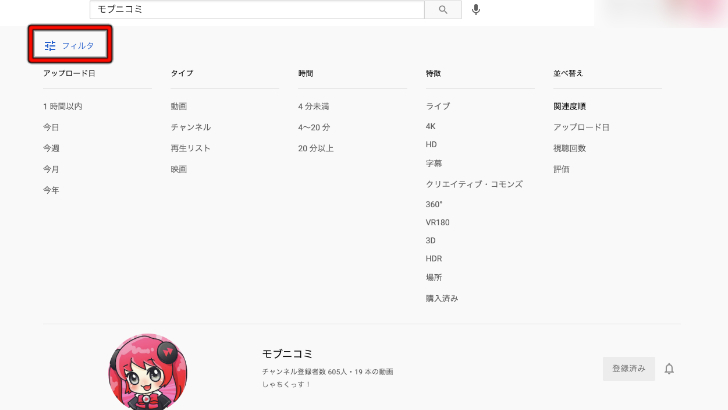Select the VR180 feature filter
Image resolution: width=728 pixels, height=410 pixels.
437,222
